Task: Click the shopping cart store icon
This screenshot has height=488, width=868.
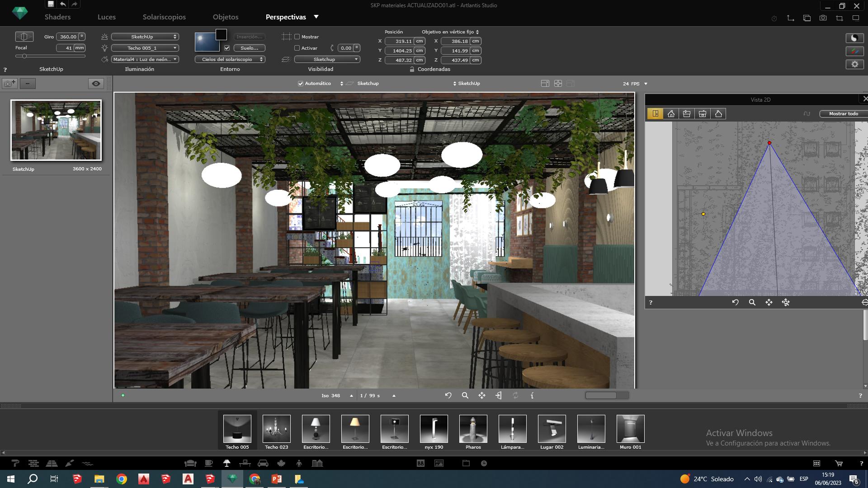Action: (x=839, y=463)
